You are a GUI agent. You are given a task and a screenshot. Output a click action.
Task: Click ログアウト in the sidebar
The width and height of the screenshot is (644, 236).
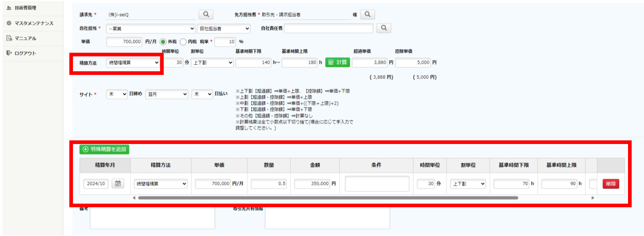tap(25, 53)
